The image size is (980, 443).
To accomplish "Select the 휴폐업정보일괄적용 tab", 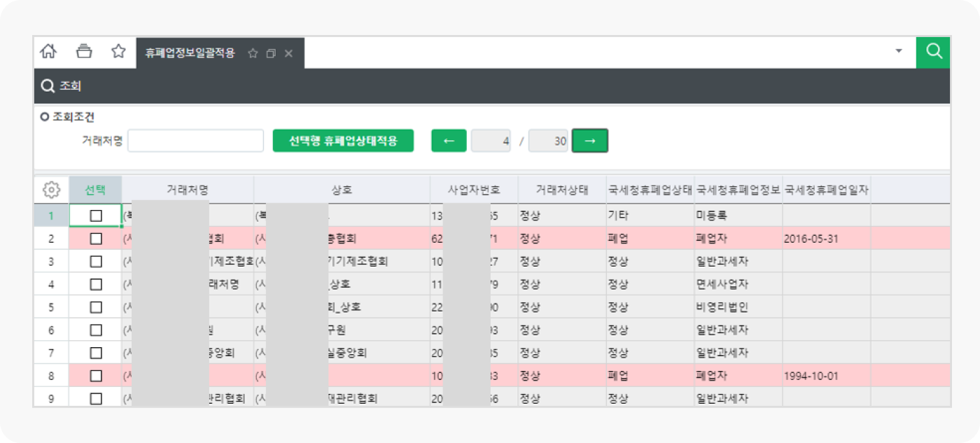I will click(x=190, y=53).
